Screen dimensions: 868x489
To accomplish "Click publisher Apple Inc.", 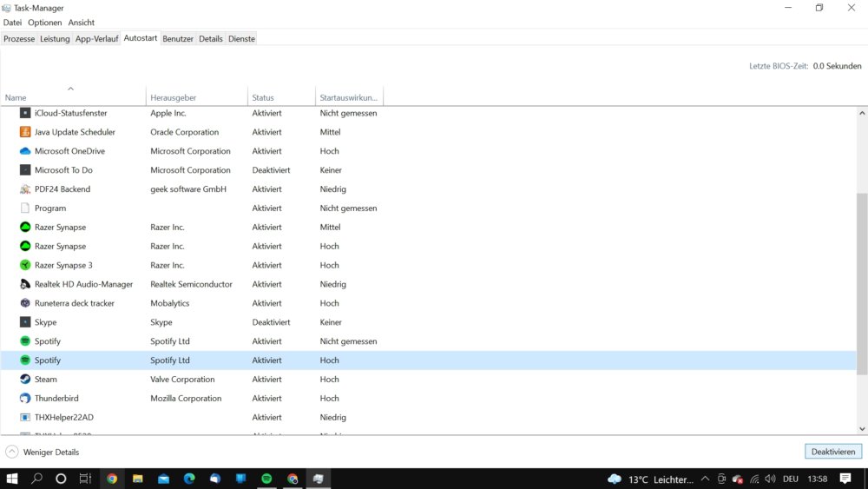I will click(168, 113).
